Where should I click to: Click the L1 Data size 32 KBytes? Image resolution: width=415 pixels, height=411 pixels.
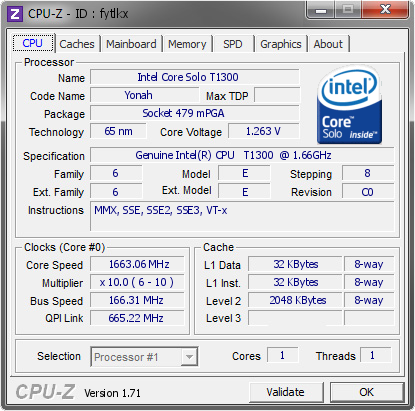295,264
